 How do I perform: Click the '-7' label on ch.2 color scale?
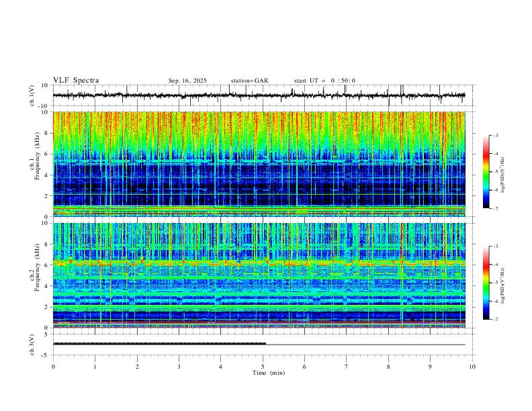495,320
